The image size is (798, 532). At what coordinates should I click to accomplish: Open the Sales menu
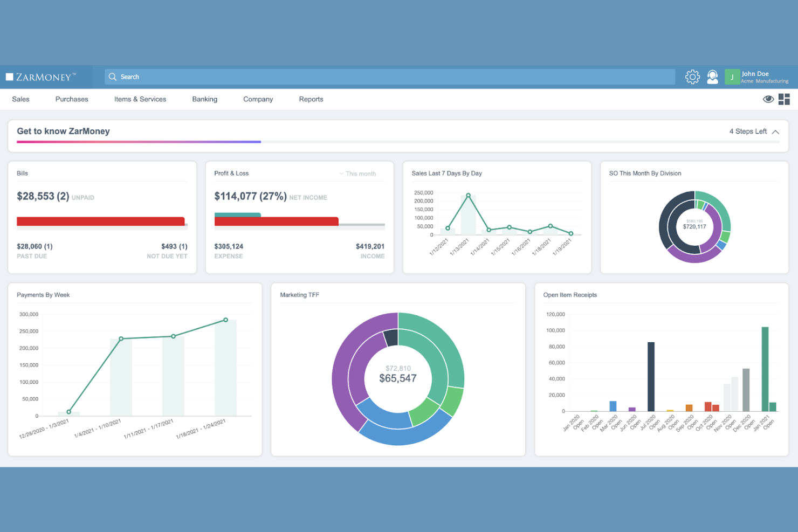20,99
